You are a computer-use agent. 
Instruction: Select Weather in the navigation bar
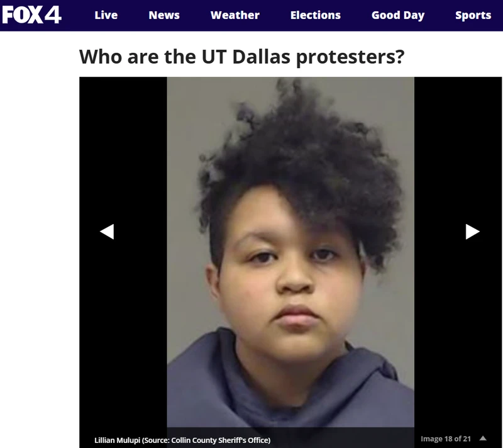[x=235, y=15]
